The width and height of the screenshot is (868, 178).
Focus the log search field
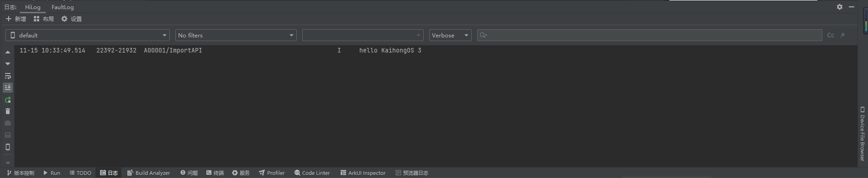point(650,35)
